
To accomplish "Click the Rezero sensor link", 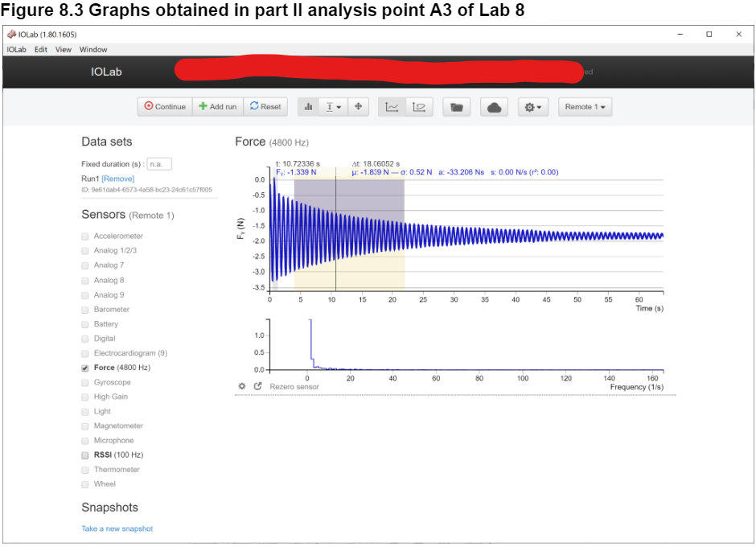I will click(294, 386).
